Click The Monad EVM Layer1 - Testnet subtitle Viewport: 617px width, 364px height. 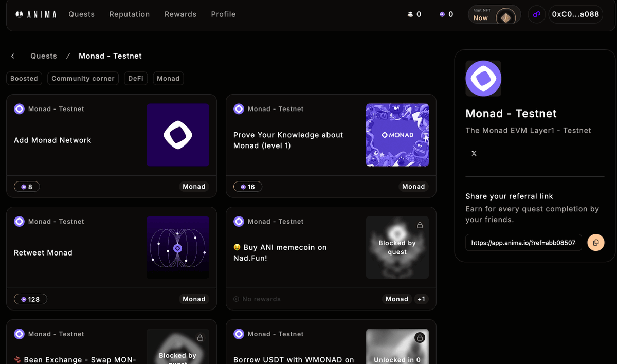(528, 131)
